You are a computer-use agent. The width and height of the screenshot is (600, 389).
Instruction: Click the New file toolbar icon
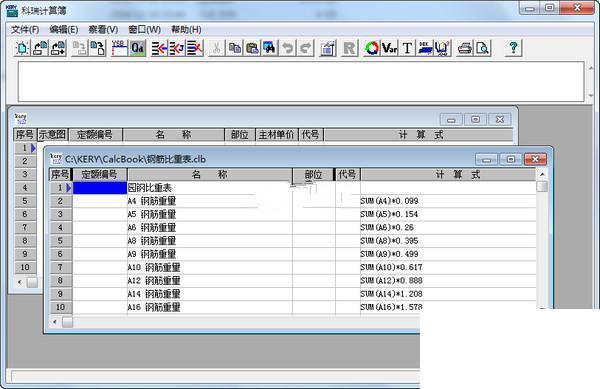click(22, 48)
